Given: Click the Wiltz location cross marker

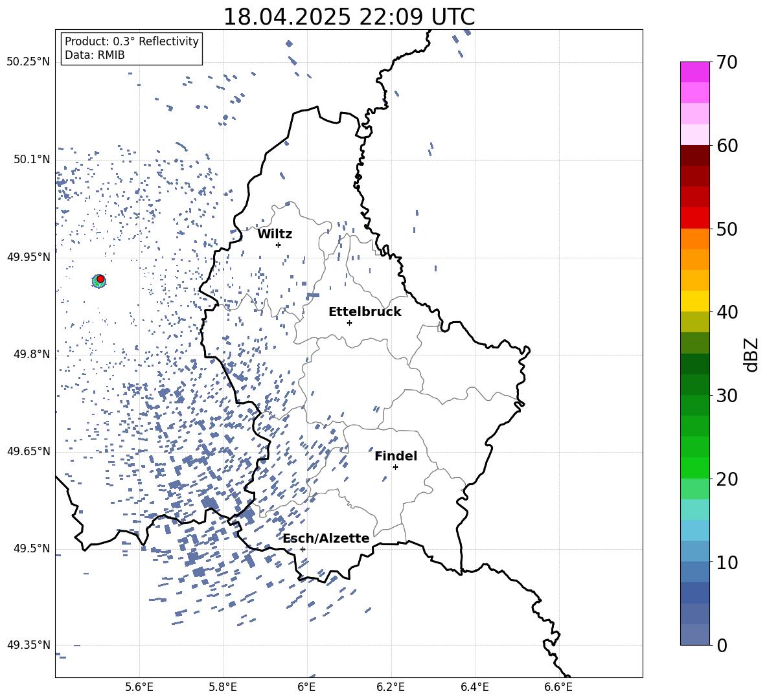Looking at the screenshot, I should tap(279, 245).
